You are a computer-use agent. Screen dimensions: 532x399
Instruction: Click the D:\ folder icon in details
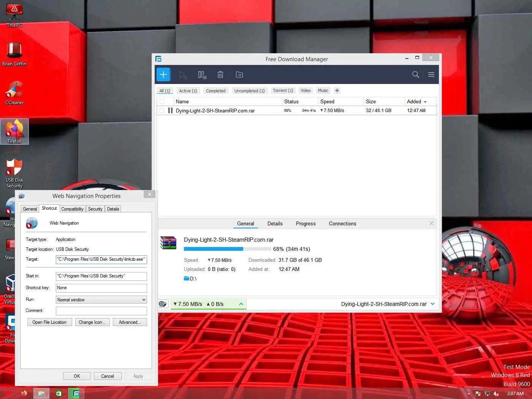point(187,279)
